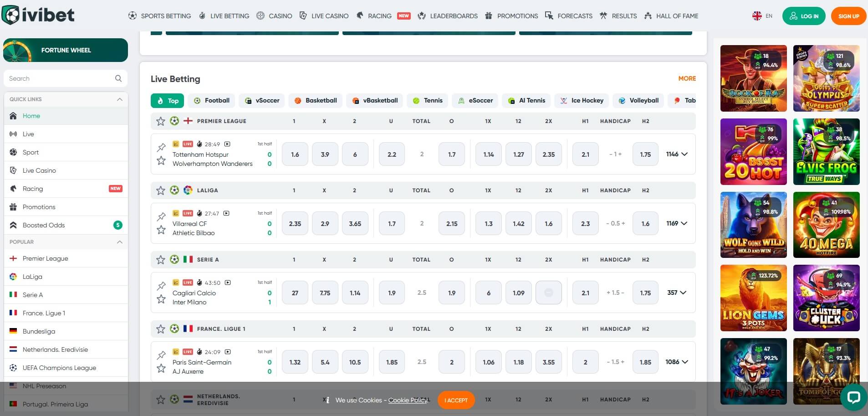Favorite the Premier League header star

coord(161,121)
